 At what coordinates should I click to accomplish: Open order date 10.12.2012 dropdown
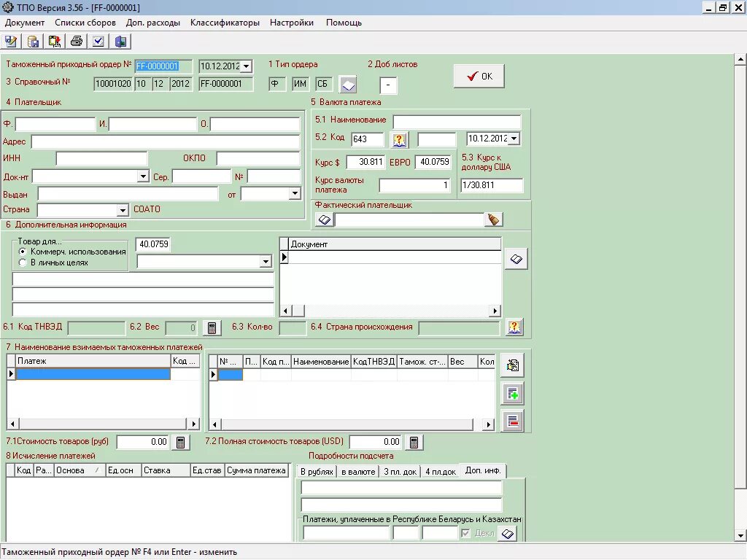tap(247, 66)
